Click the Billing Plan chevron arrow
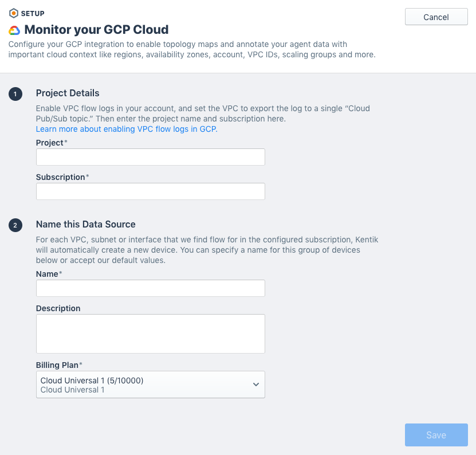476x455 pixels. (256, 385)
